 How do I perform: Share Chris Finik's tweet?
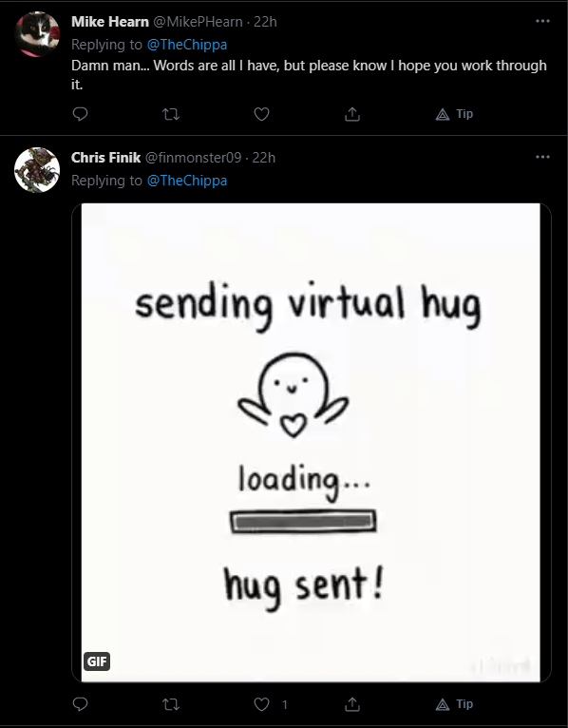352,704
